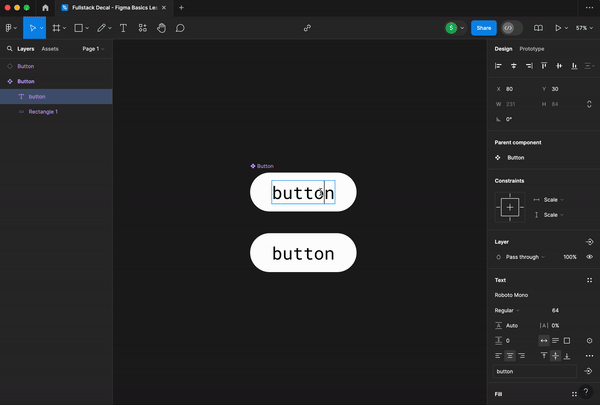The width and height of the screenshot is (600, 405).
Task: Toggle layer visibility eye icon
Action: (x=589, y=257)
